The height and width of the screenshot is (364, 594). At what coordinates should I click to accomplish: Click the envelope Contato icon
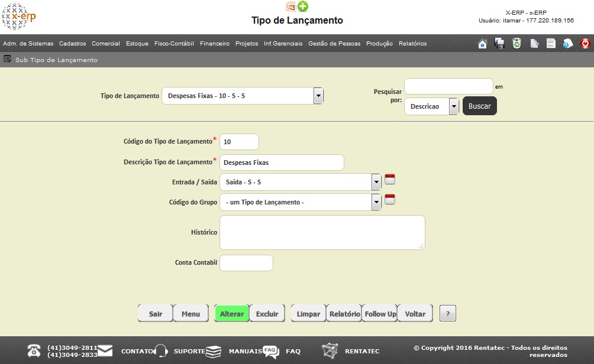[x=105, y=351]
